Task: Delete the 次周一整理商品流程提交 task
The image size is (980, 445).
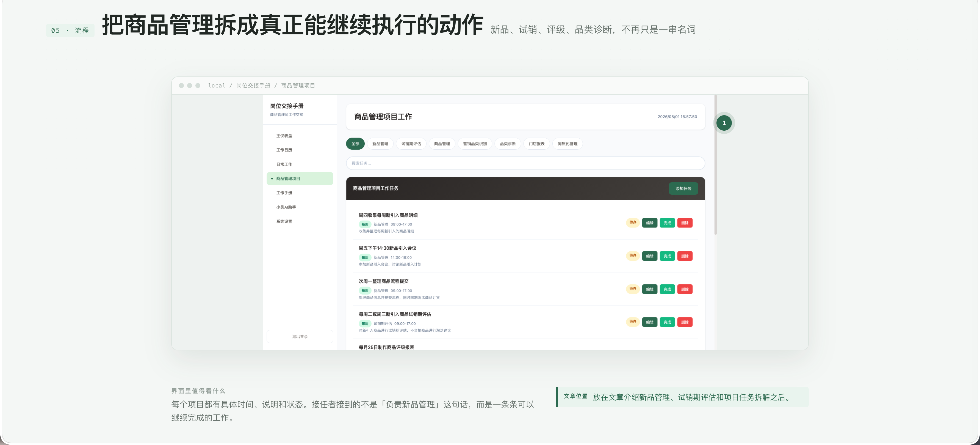Action: click(x=684, y=289)
